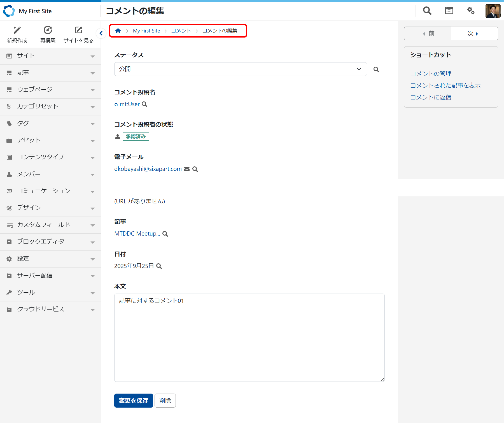The height and width of the screenshot is (423, 504).
Task: Open the search magnifier in header
Action: 427,11
